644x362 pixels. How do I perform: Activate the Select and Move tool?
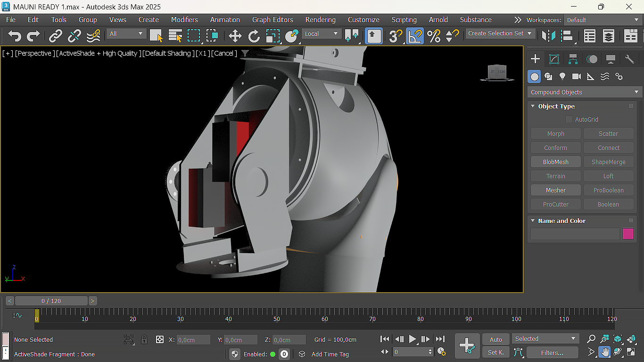coord(235,36)
